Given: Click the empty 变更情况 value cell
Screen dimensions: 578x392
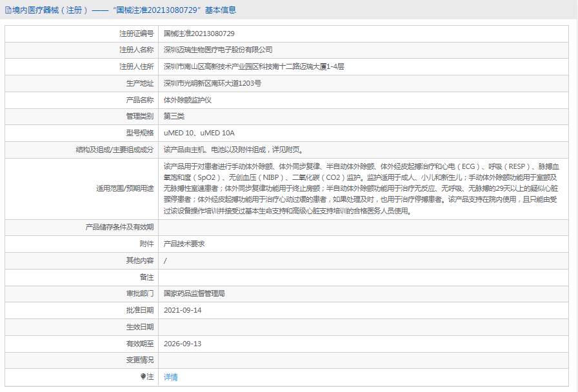Looking at the screenshot, I should point(363,360).
